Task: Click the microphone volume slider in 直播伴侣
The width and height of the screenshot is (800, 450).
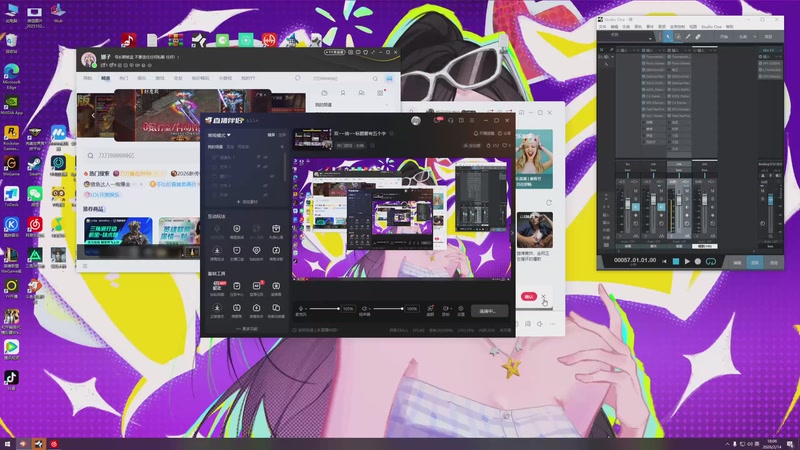Action: (324, 309)
